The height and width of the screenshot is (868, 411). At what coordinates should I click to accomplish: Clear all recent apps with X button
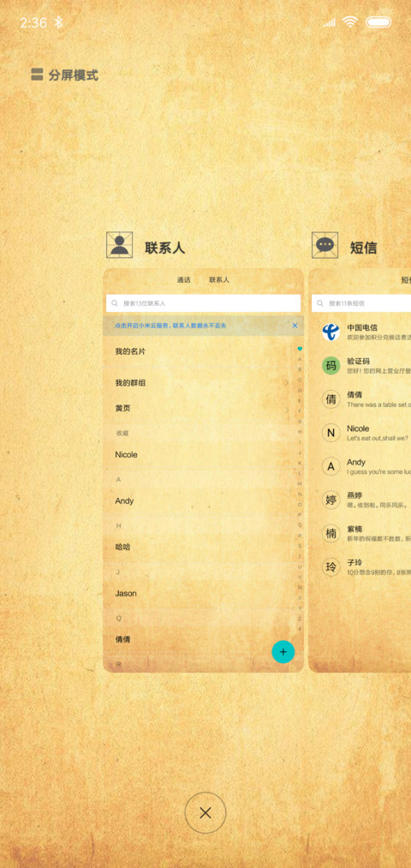tap(205, 812)
